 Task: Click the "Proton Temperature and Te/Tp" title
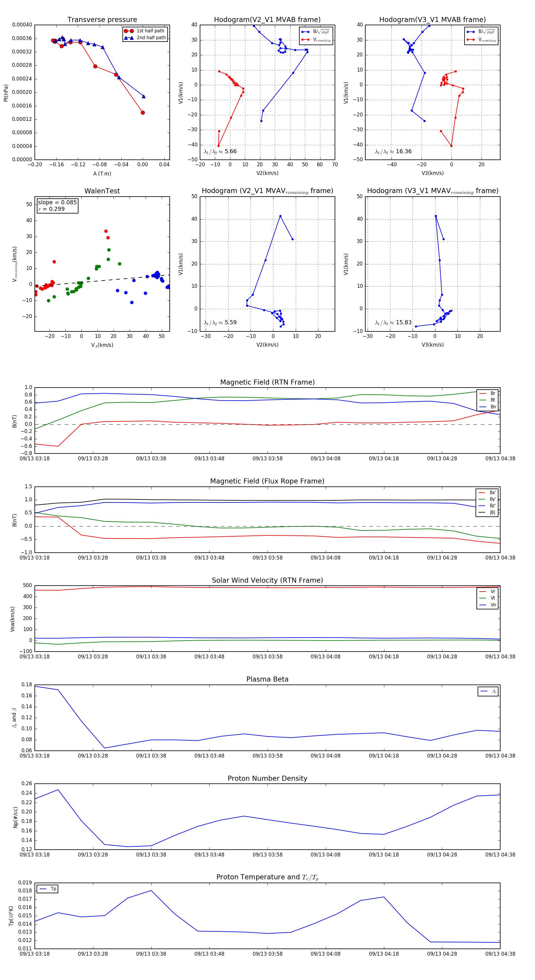267,877
